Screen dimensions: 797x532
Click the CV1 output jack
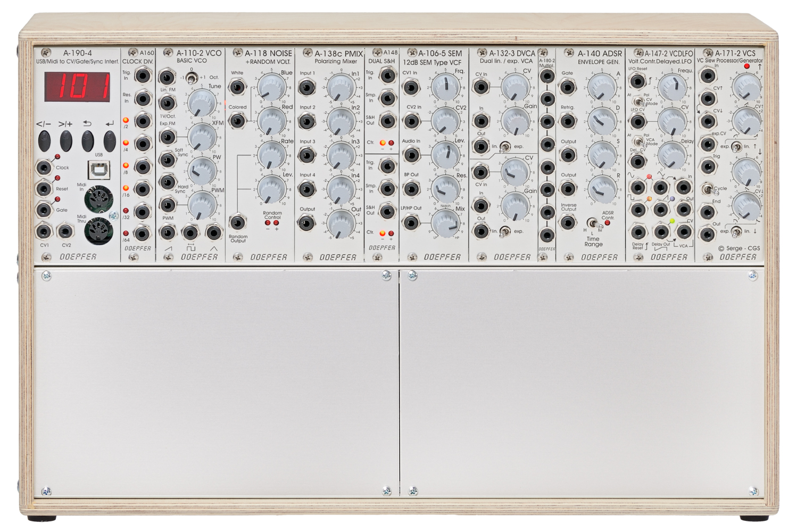point(44,231)
